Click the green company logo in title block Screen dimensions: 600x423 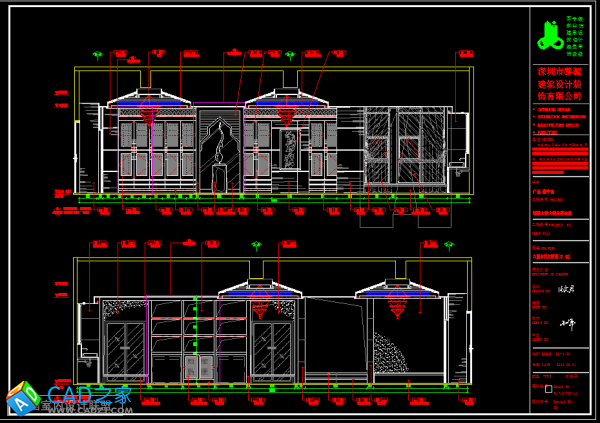(x=546, y=39)
